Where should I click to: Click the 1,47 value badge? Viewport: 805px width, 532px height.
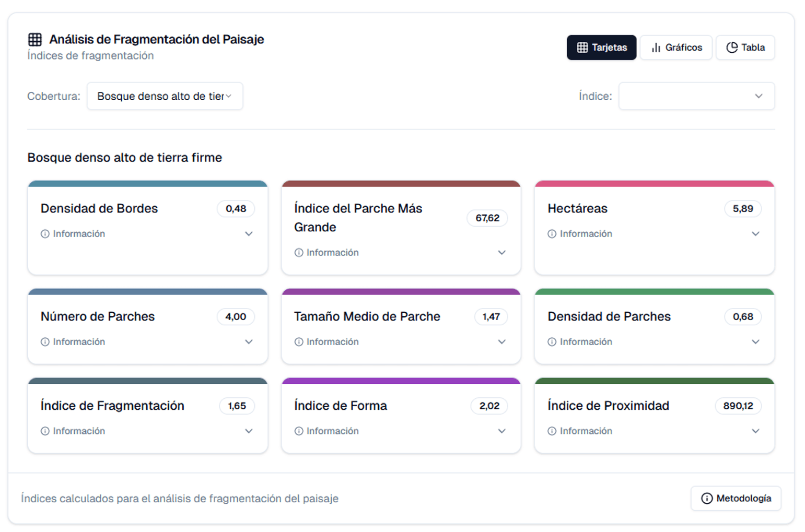[x=491, y=317]
